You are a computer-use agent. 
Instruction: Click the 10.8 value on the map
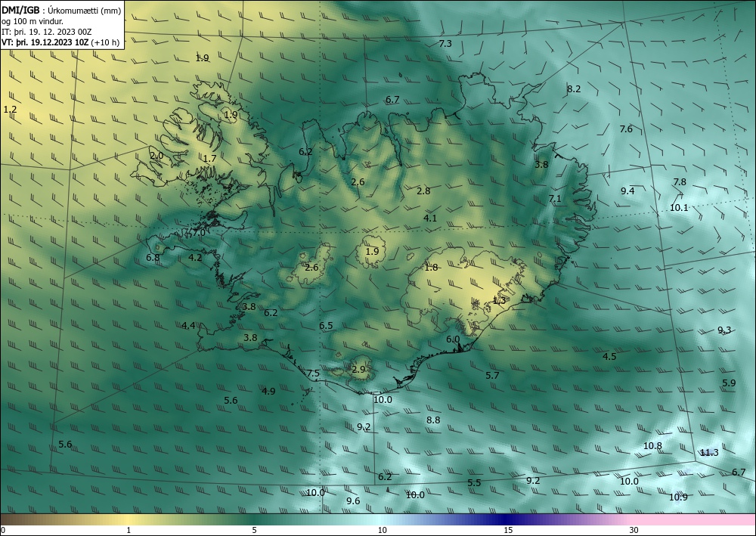(652, 446)
